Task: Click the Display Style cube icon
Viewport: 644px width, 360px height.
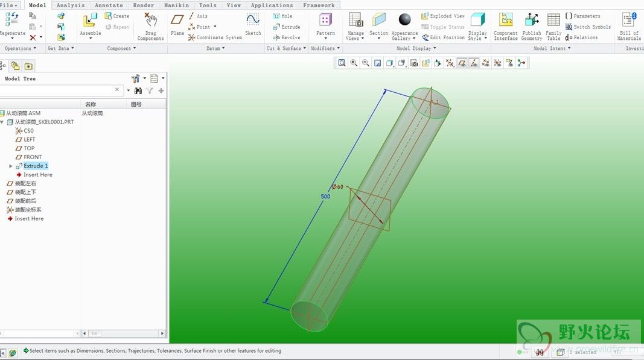Action: coord(477,20)
